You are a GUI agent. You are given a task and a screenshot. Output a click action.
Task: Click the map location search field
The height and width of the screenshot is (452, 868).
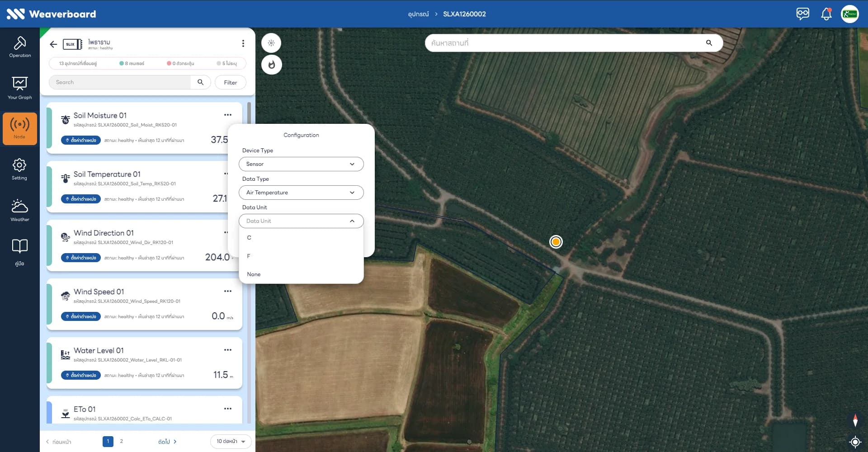tap(565, 43)
